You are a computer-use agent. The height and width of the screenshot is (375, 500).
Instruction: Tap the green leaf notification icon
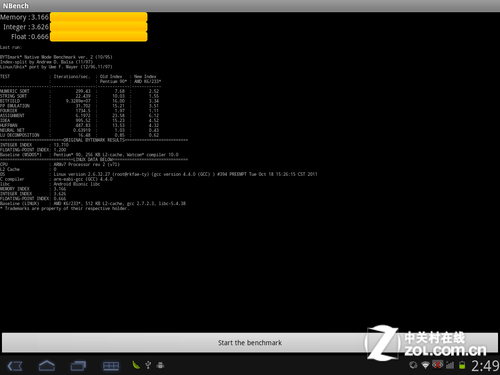(136, 365)
